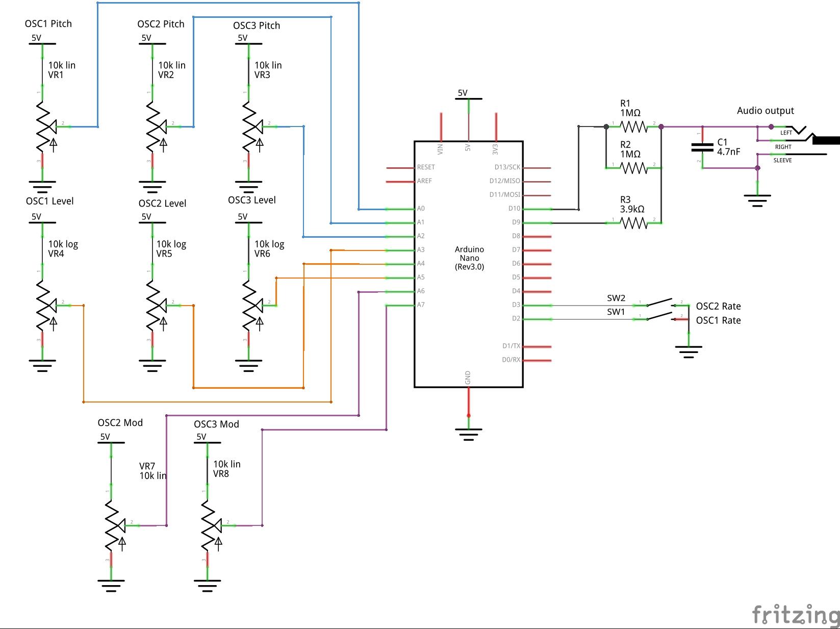Click the Audio output label

765,110
